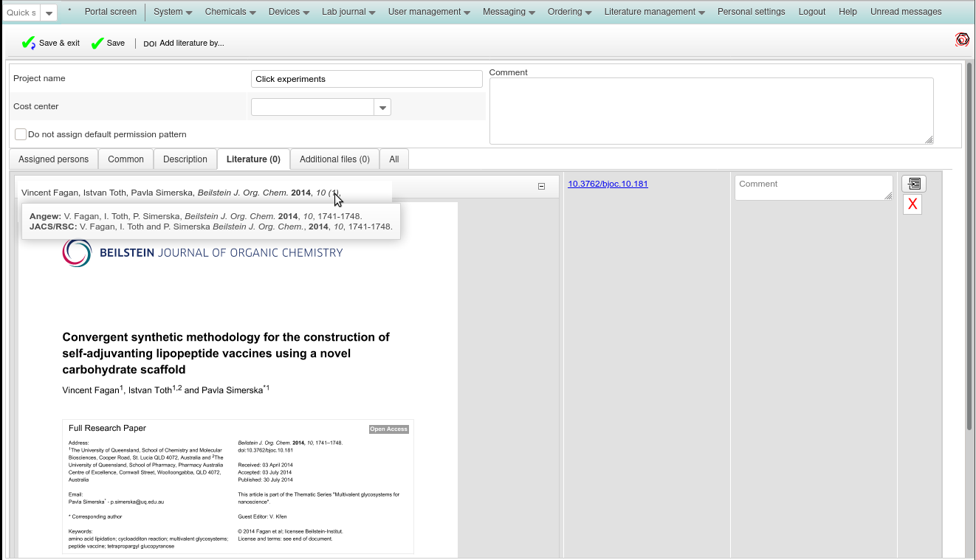Open the Cost center dropdown

pyautogui.click(x=382, y=108)
